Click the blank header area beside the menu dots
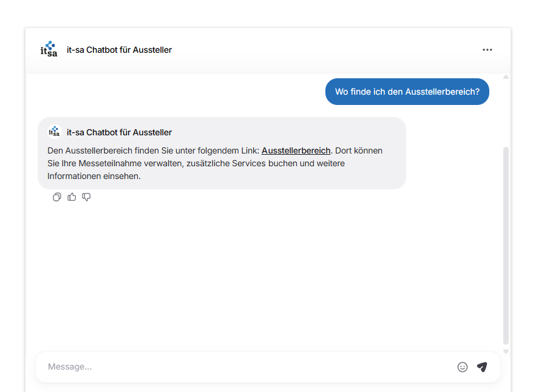The height and width of the screenshot is (392, 533). point(327,50)
